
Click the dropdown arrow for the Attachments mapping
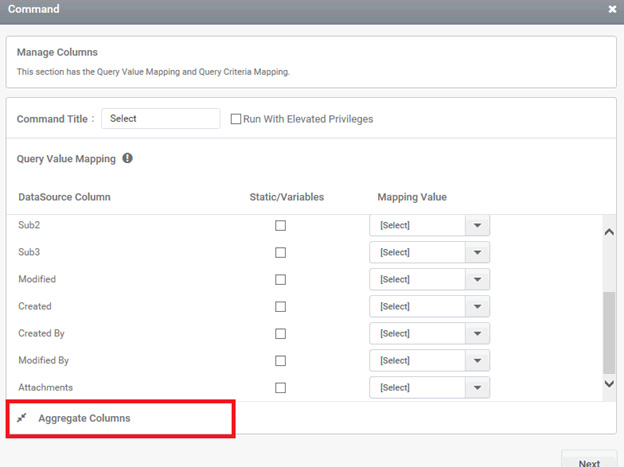click(478, 387)
